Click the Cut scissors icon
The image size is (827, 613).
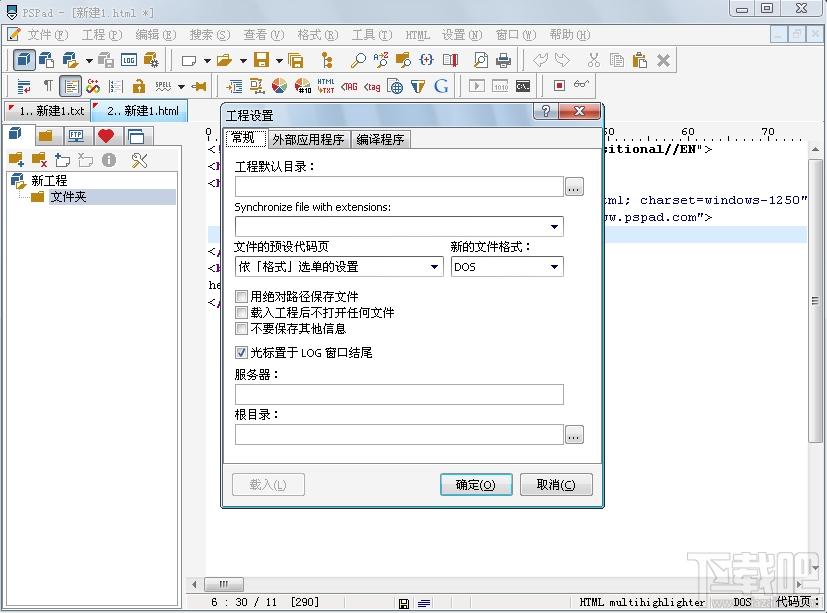594,60
